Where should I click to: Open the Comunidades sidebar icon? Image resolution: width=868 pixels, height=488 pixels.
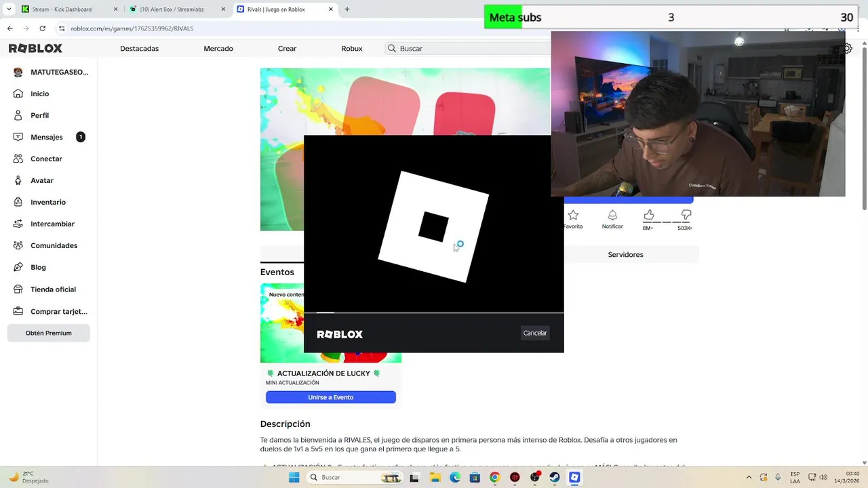pyautogui.click(x=18, y=245)
